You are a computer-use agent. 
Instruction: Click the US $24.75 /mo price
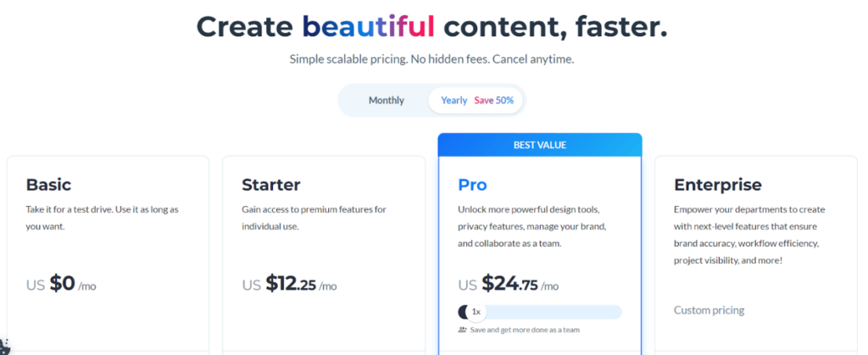click(x=509, y=285)
